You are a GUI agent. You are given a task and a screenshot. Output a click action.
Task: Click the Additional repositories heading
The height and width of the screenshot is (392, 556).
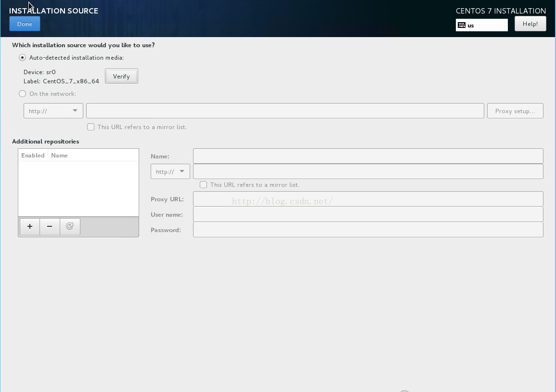point(46,142)
